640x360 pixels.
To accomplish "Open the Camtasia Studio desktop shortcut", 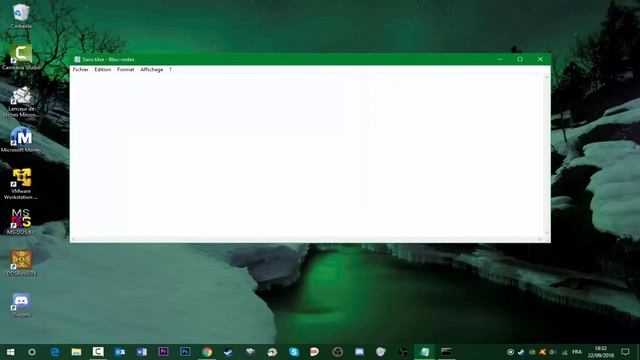I will (21, 57).
